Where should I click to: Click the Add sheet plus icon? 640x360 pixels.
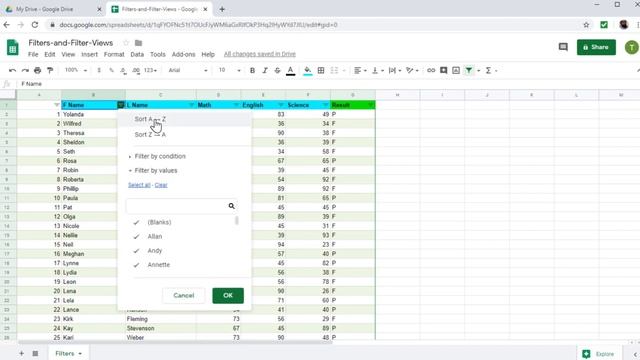(x=21, y=353)
